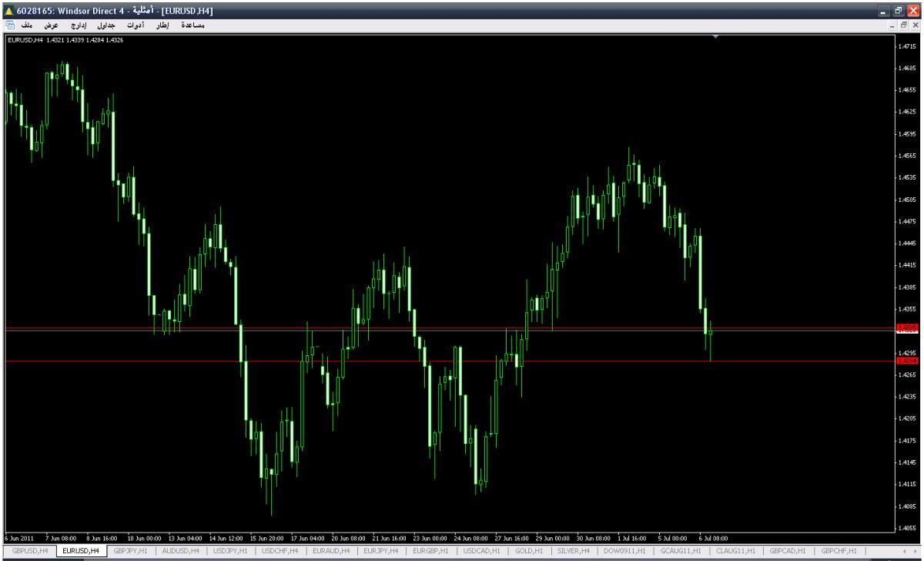The image size is (924, 561).
Task: Click the chart icon left of menu bar
Action: 9,25
